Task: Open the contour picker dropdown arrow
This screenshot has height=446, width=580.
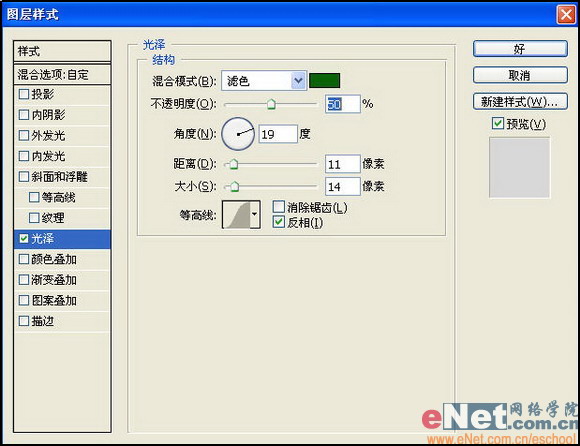Action: tap(255, 214)
